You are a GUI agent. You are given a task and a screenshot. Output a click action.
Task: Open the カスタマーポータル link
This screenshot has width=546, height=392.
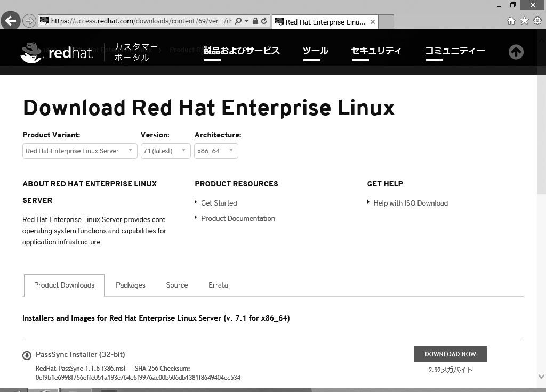tap(136, 52)
